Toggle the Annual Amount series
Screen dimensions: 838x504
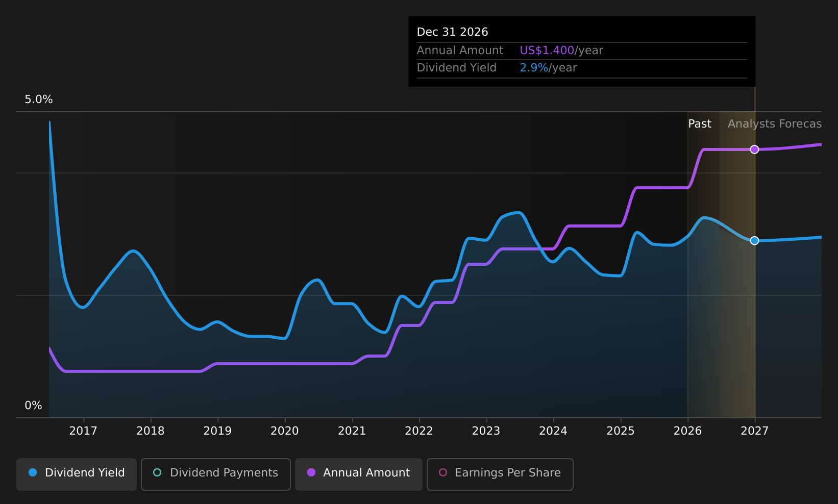(359, 474)
